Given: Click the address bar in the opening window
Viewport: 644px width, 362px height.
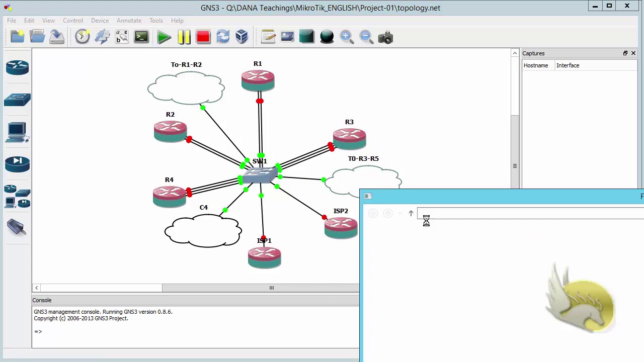Looking at the screenshot, I should point(530,213).
